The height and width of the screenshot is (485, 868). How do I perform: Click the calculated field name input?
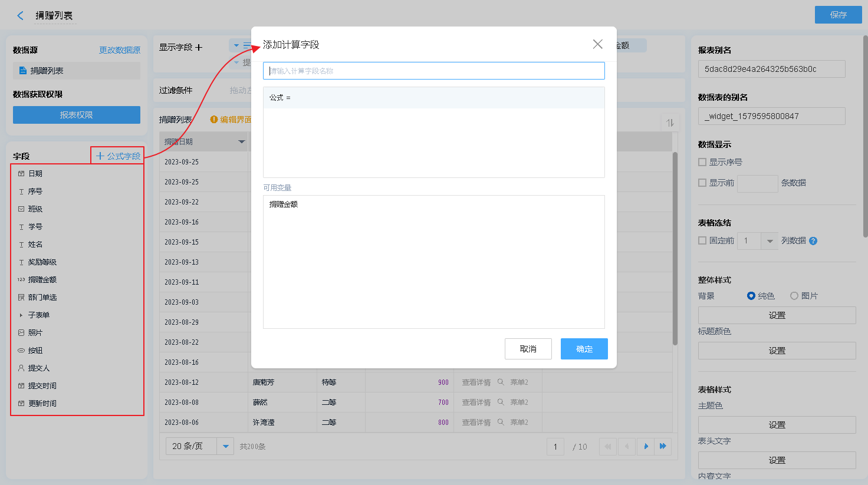(433, 71)
